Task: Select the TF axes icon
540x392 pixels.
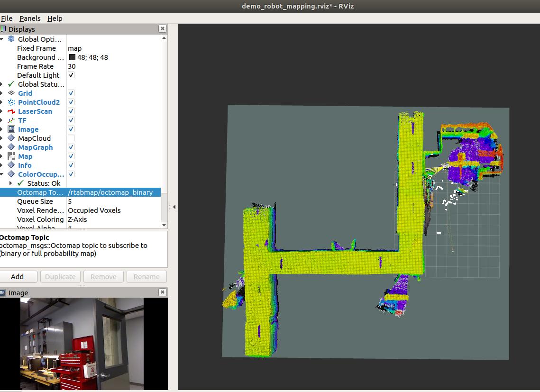Action: tap(11, 120)
